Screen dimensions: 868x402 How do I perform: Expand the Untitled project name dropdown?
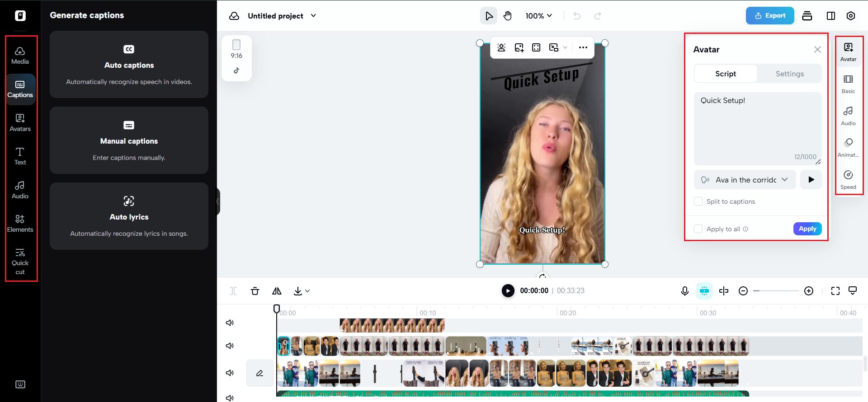(313, 16)
